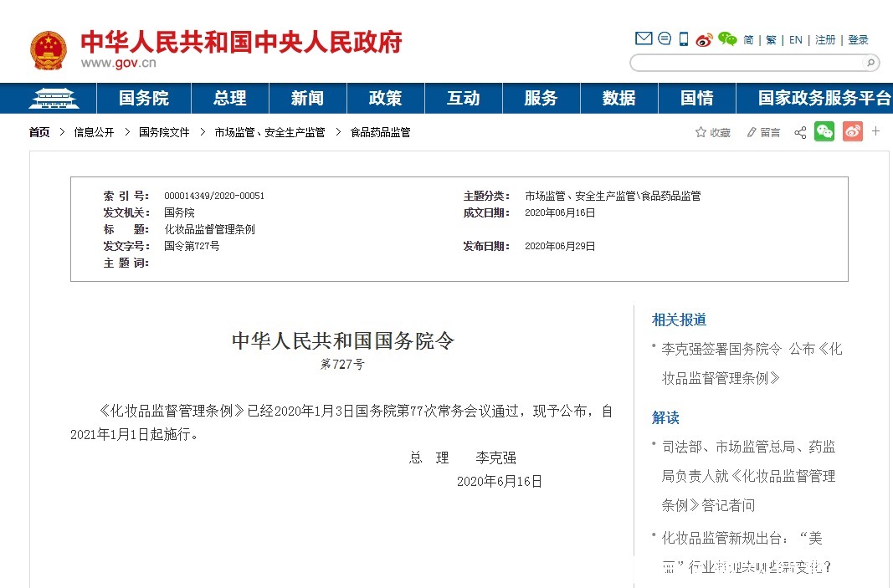
Task: Click the site title 中华人民共和国中央人民政府
Action: coord(242,42)
